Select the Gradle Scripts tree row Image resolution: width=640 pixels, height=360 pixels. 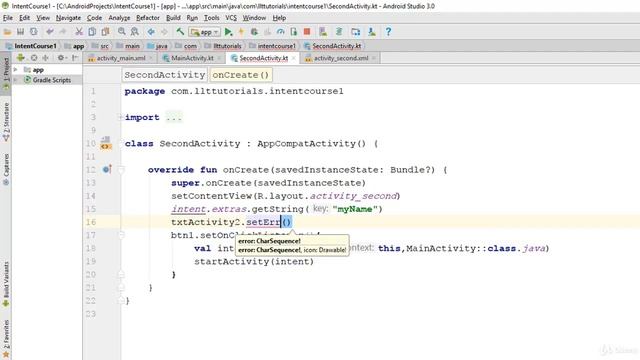point(47,80)
